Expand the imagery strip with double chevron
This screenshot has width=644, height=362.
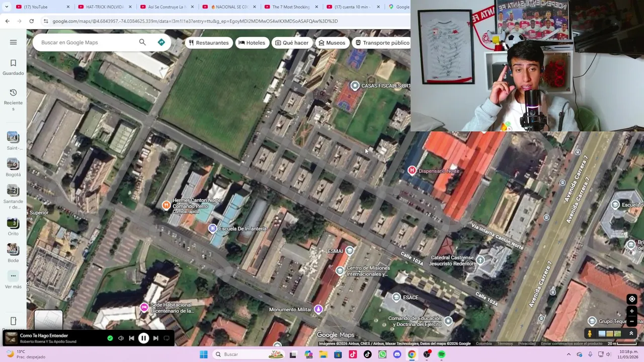coord(631,333)
